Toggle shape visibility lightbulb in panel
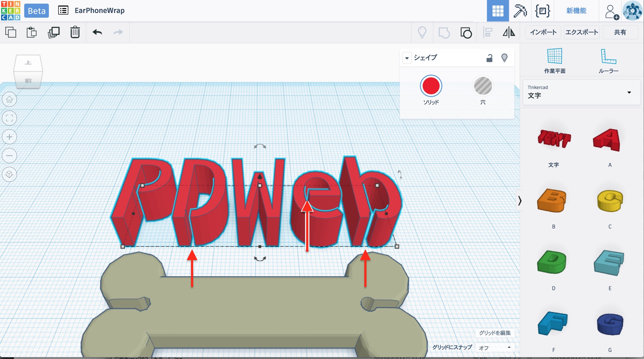This screenshot has height=359, width=644. click(x=504, y=58)
